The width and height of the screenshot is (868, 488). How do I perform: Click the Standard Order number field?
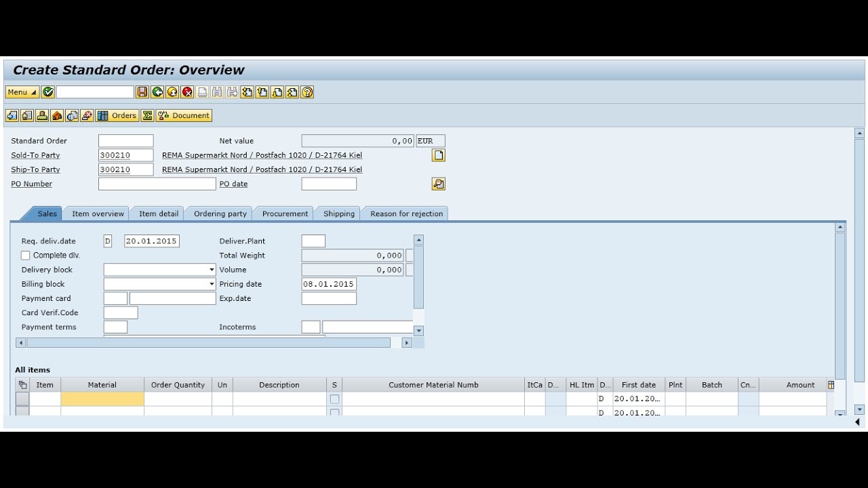click(126, 141)
